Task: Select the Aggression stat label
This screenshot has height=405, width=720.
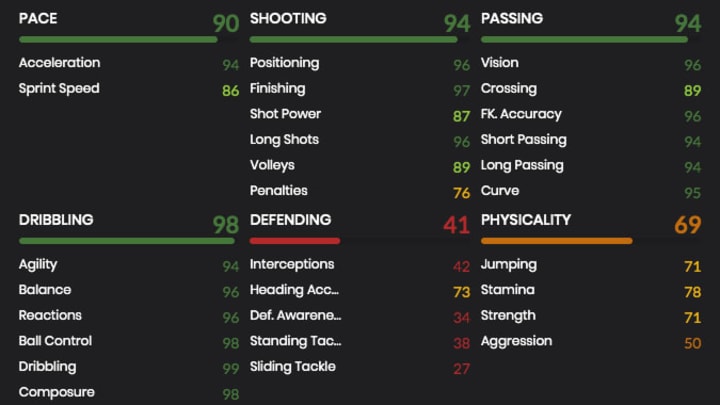Action: coord(517,342)
